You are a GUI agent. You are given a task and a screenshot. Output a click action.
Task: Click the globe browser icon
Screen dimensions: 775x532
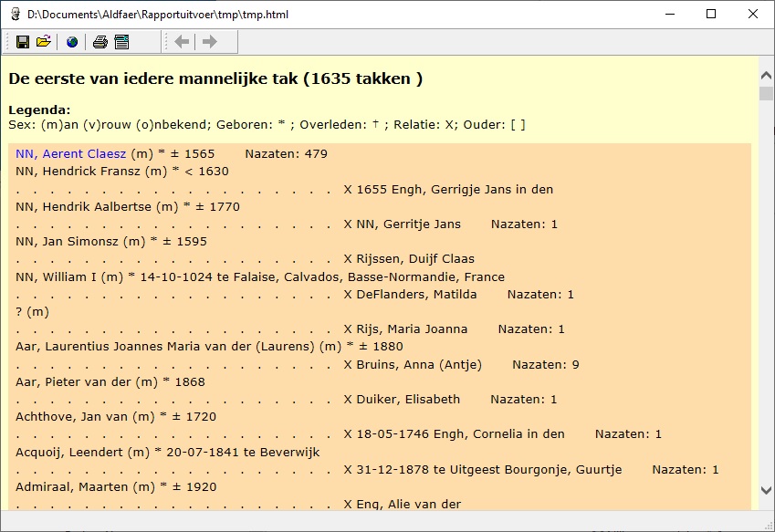72,42
